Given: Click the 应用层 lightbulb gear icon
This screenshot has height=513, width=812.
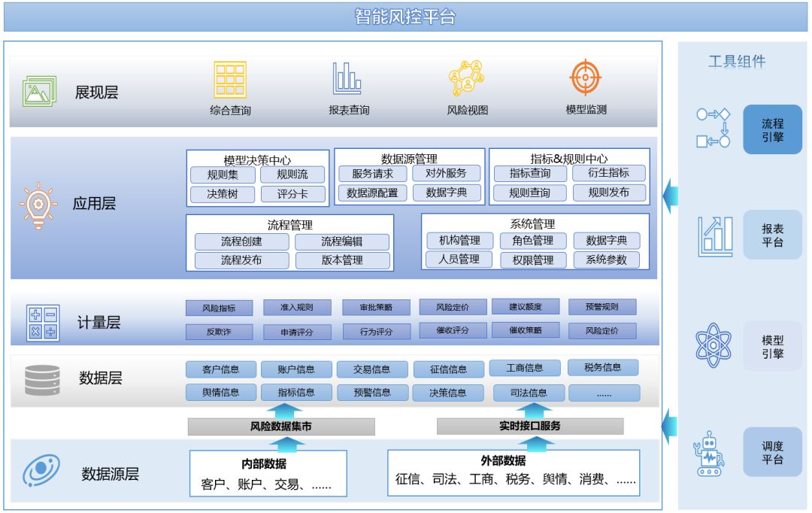Looking at the screenshot, I should (38, 204).
